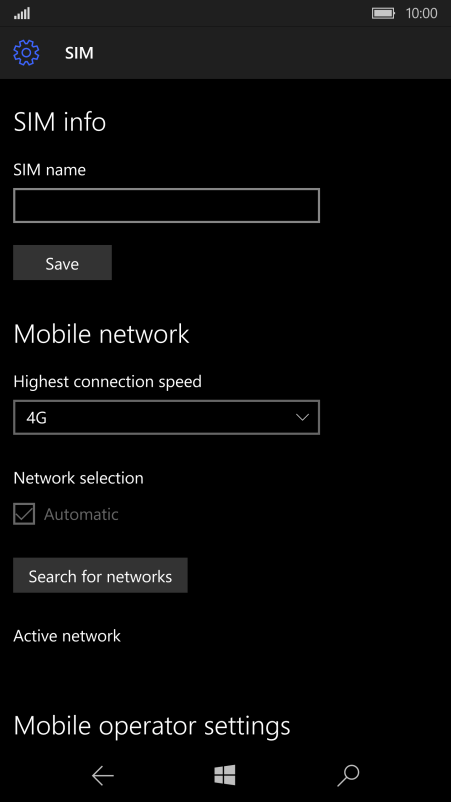Tap the back arrow navigation icon
Viewport: 451px width, 802px height.
point(102,776)
